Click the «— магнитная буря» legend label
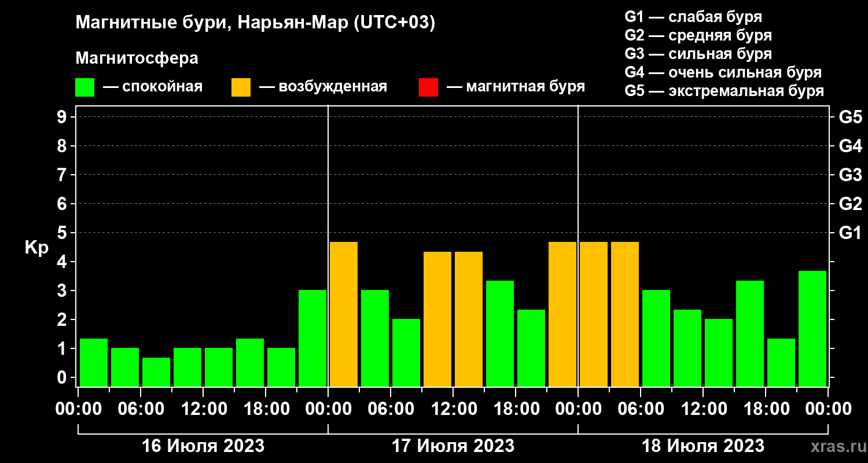Image resolution: width=868 pixels, height=463 pixels. (x=516, y=87)
